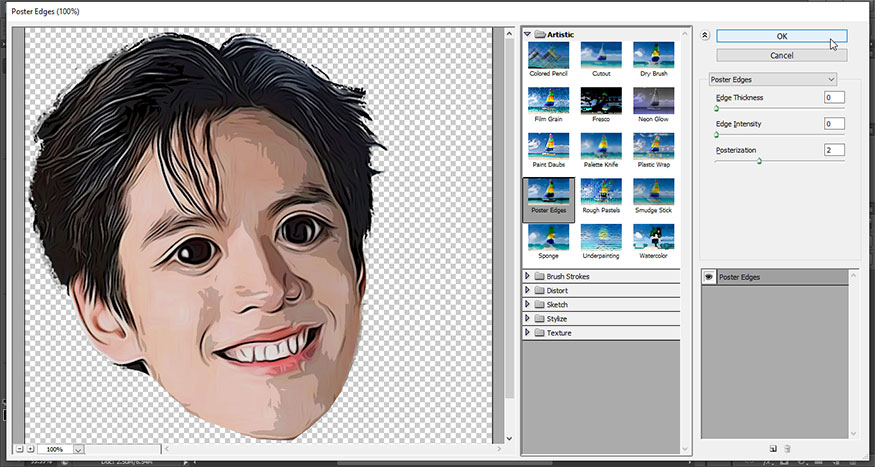Open the Poster Edges filter dropdown
Screen dimensions: 875x467
(x=772, y=79)
